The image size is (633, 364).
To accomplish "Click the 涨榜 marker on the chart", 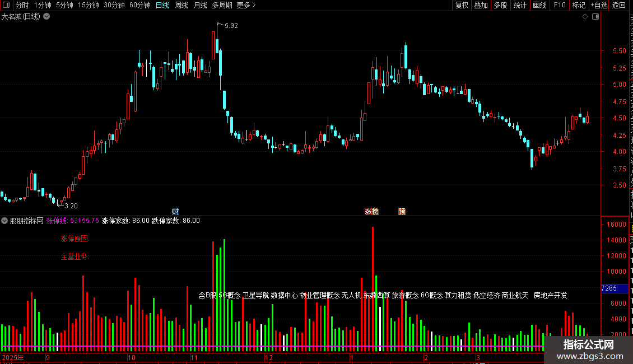I will coord(372,212).
